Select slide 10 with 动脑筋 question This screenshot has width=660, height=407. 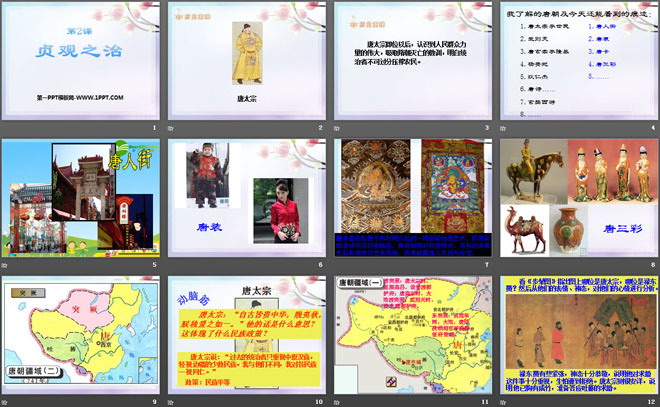coord(247,335)
